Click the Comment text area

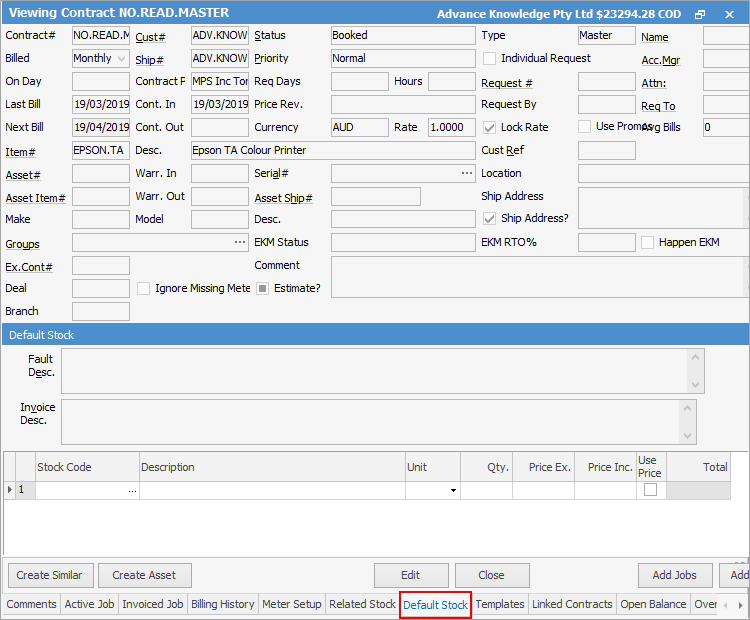pos(538,277)
